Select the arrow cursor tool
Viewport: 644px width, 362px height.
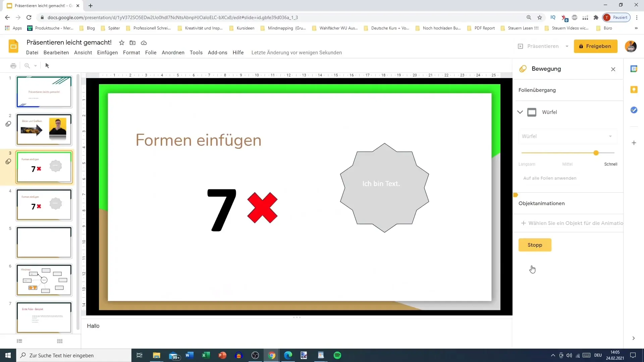[47, 66]
